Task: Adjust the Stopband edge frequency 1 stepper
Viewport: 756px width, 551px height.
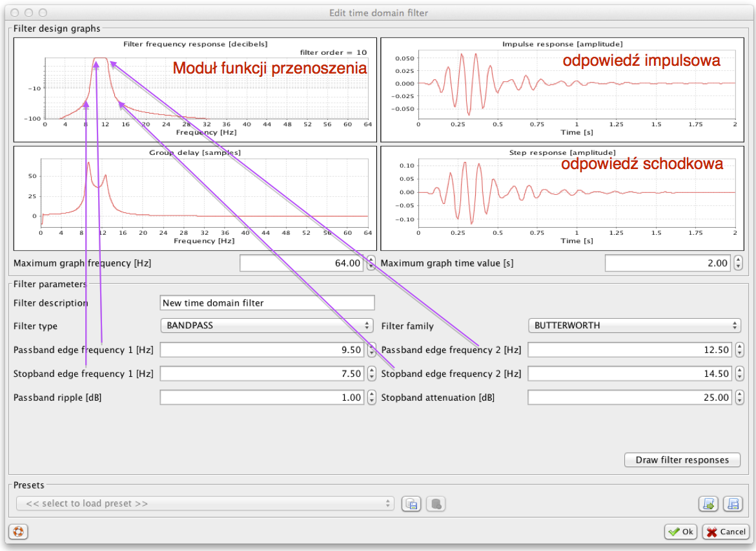Action: [x=371, y=374]
